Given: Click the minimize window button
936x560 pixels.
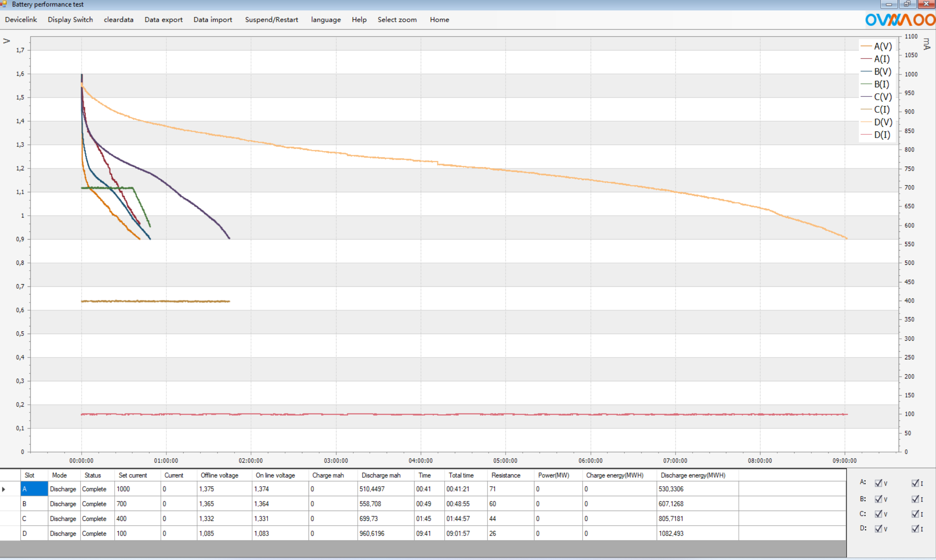Looking at the screenshot, I should (888, 4).
